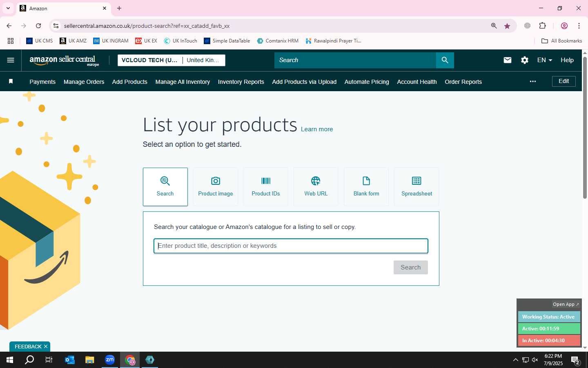The image size is (588, 368).
Task: Click the FEEDBACK button
Action: pyautogui.click(x=28, y=346)
